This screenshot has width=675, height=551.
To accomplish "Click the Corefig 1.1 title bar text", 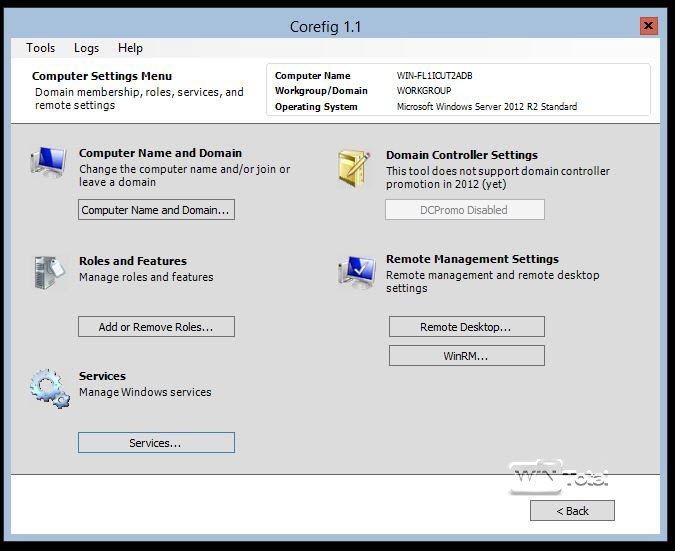I will 325,27.
